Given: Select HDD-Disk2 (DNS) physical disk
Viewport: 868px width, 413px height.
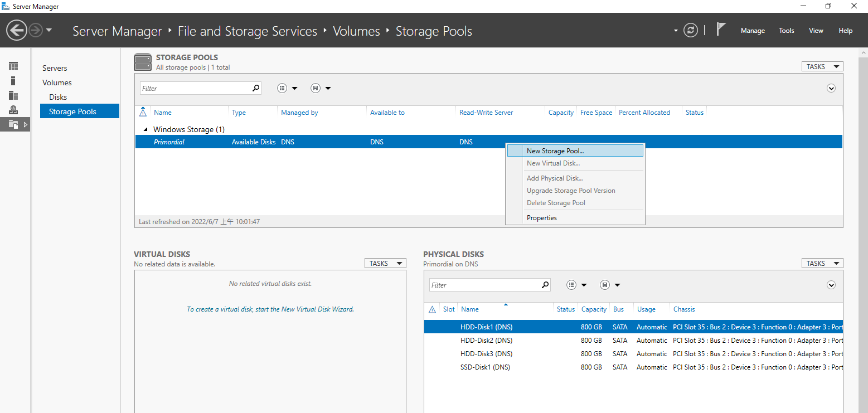Looking at the screenshot, I should point(633,341).
